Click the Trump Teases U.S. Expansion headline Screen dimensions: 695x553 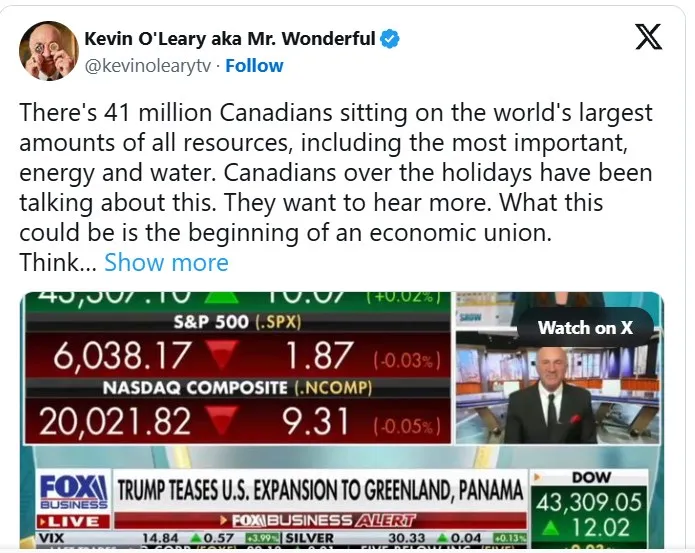point(320,491)
